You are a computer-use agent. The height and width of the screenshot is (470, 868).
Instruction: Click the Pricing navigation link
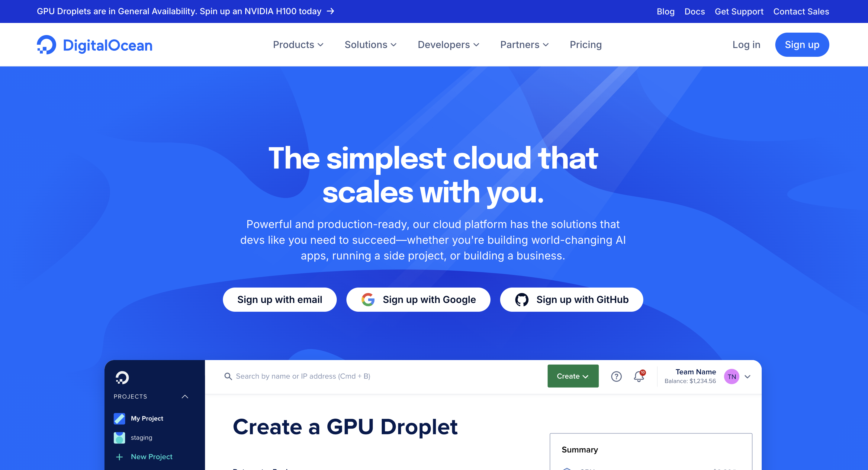coord(585,45)
